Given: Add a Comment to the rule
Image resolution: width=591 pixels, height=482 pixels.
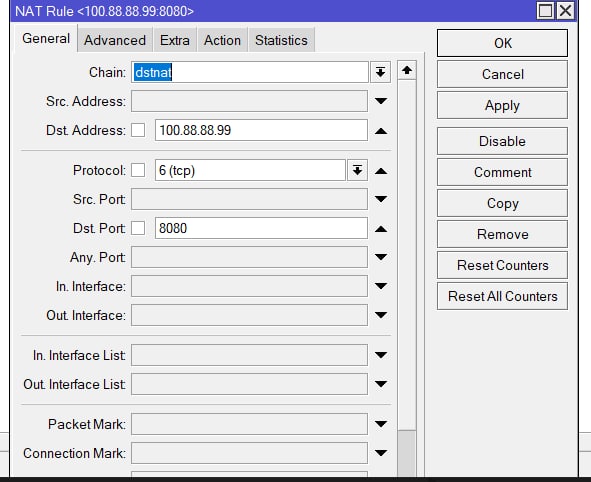Looking at the screenshot, I should coord(502,172).
